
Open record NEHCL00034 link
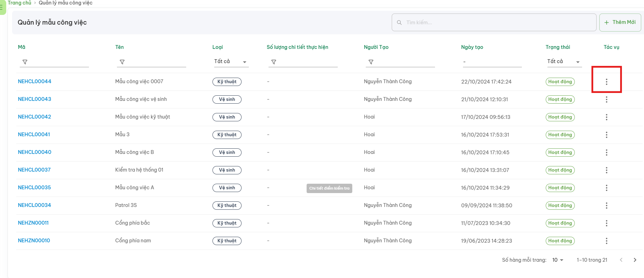(34, 205)
